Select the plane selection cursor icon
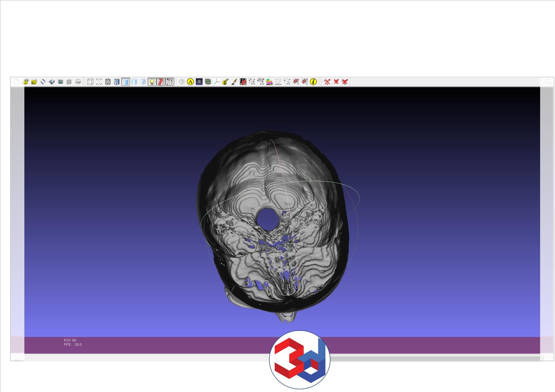 click(261, 82)
